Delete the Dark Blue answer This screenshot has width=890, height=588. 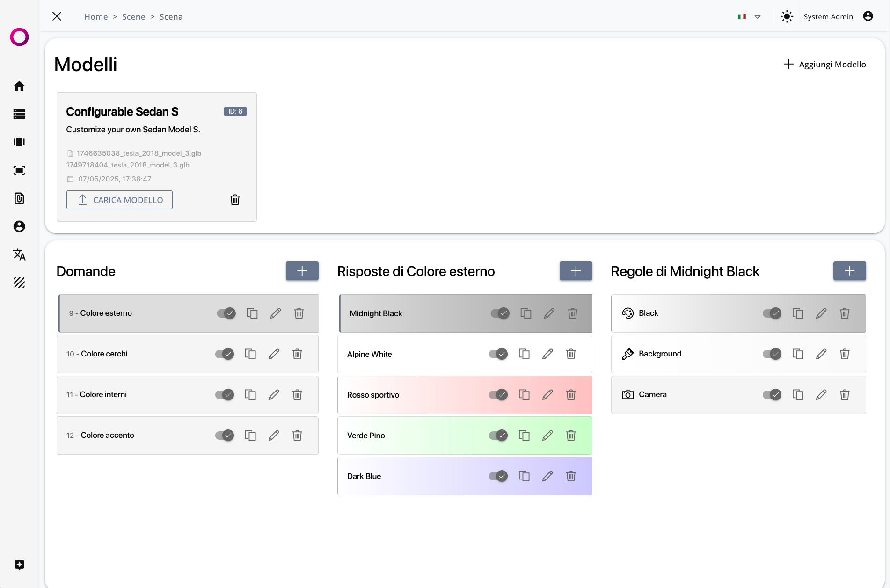tap(571, 476)
